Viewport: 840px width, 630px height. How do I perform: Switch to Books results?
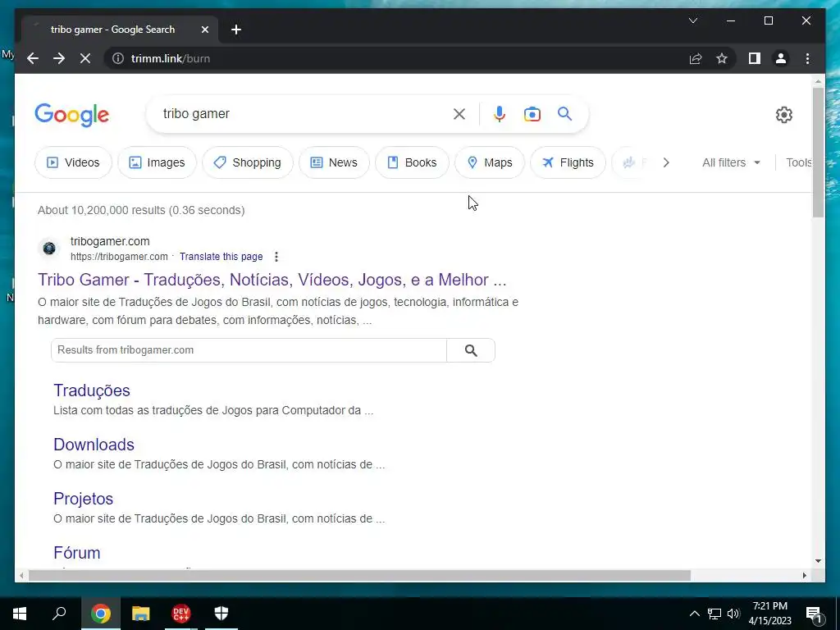point(412,162)
